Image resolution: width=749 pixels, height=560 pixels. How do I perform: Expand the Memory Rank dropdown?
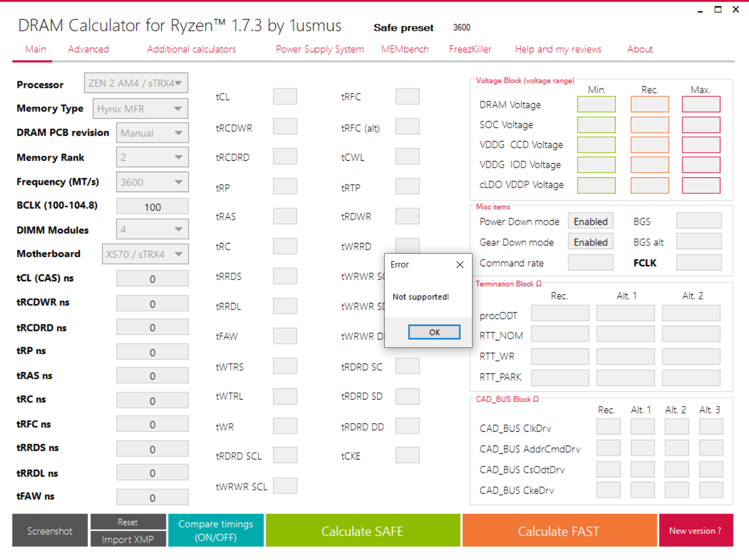click(x=152, y=157)
